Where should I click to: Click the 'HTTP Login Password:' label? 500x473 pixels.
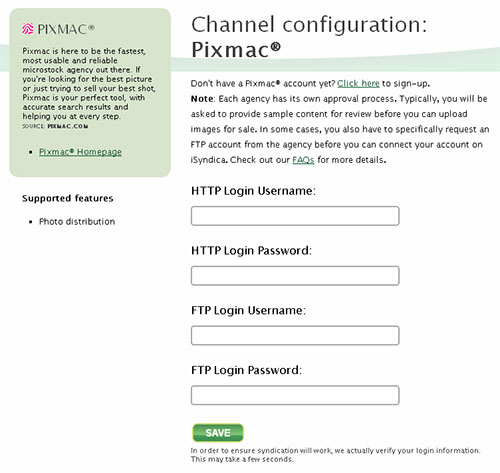[251, 251]
